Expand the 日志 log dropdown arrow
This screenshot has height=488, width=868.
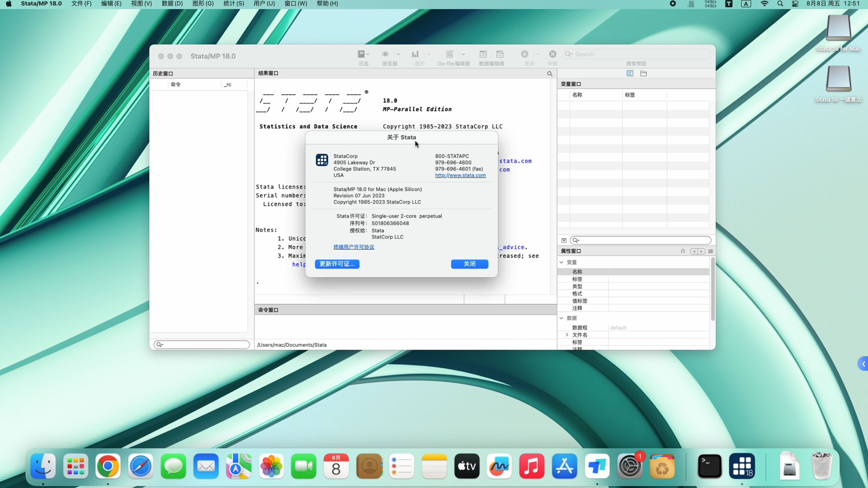pyautogui.click(x=368, y=54)
